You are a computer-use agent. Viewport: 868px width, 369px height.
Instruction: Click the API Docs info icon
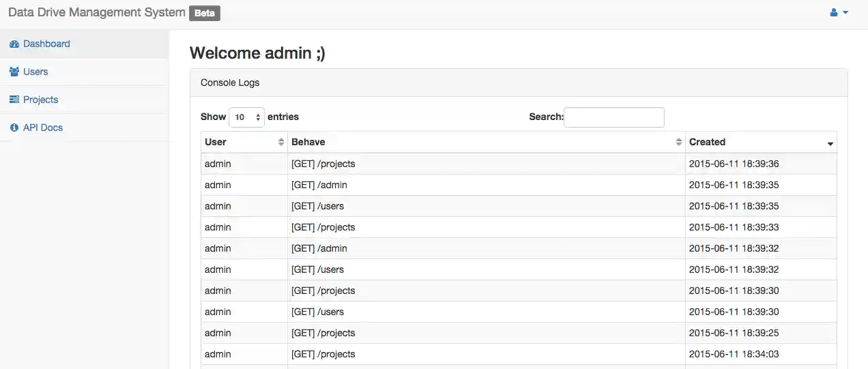(x=14, y=128)
